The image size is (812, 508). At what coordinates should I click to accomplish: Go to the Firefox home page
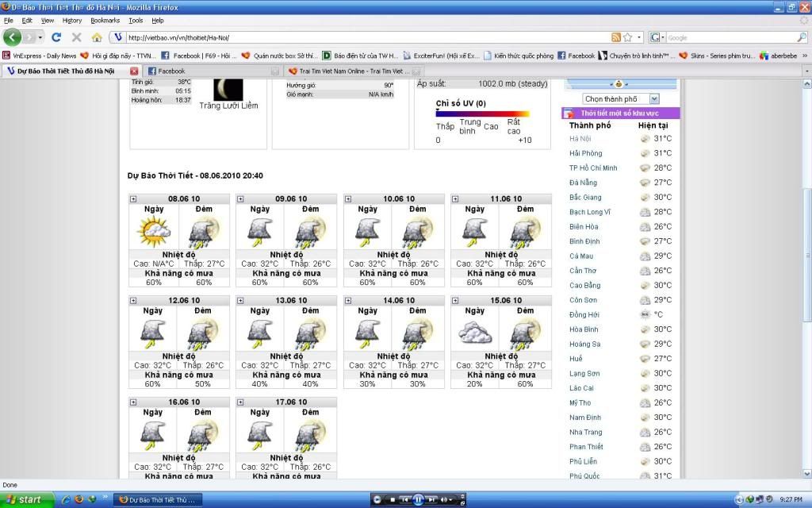coord(97,37)
